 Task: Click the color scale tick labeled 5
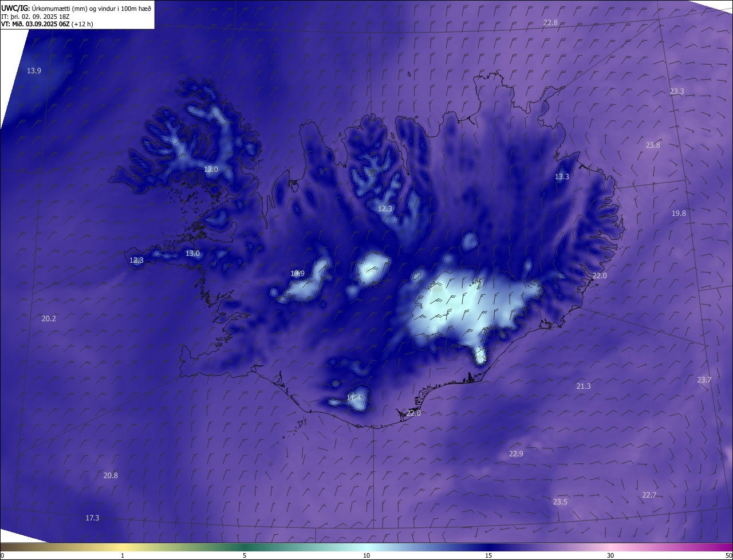click(x=245, y=555)
